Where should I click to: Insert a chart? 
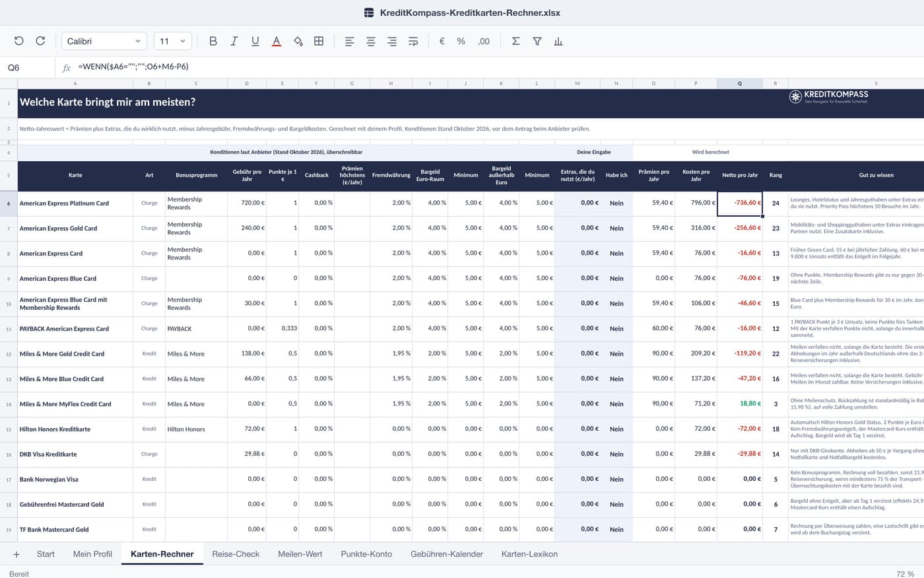pyautogui.click(x=558, y=41)
